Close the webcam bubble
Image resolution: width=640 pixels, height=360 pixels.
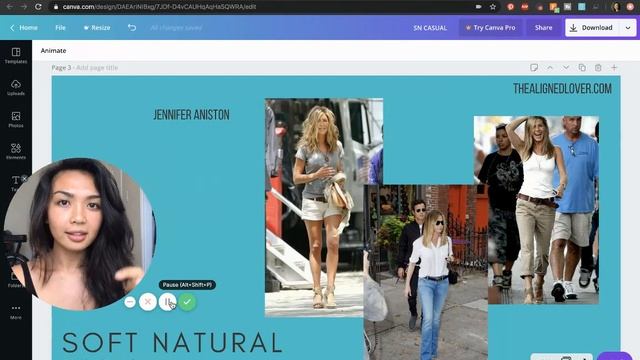[x=24, y=178]
